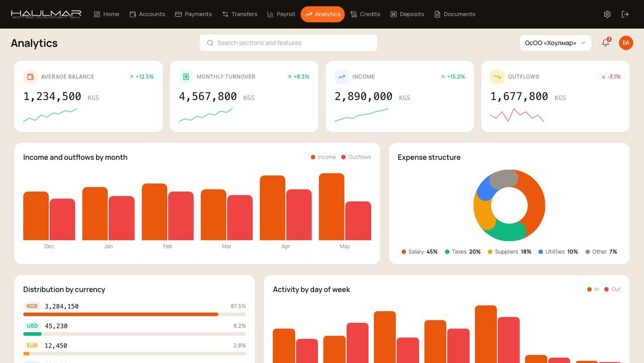Image resolution: width=644 pixels, height=363 pixels.
Task: Expand the ОсОО «Хоулмар» company dropdown
Action: [555, 43]
